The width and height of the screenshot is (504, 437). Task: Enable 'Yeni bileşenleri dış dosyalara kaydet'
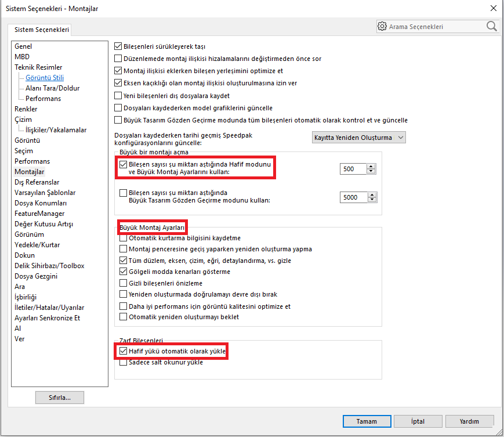[118, 96]
